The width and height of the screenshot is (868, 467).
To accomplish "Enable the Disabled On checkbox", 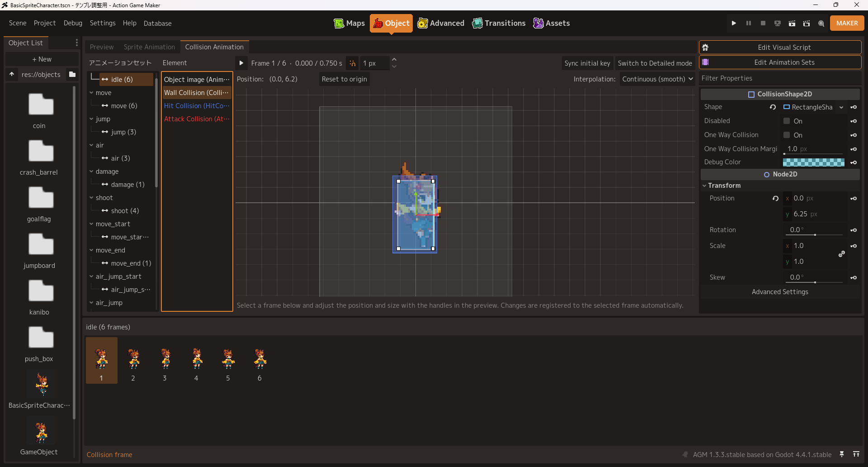I will click(787, 121).
